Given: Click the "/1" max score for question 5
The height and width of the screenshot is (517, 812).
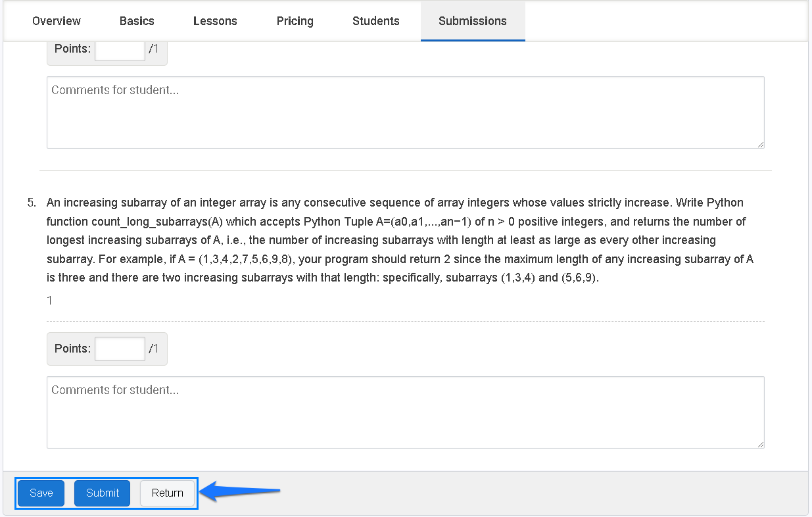Looking at the screenshot, I should click(x=154, y=349).
